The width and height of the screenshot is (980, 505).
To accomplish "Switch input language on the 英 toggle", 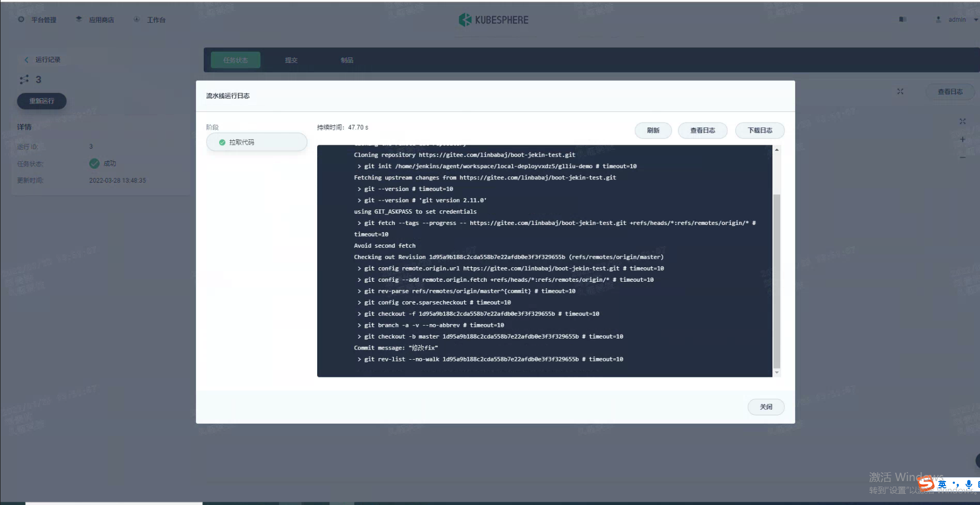I will [941, 484].
